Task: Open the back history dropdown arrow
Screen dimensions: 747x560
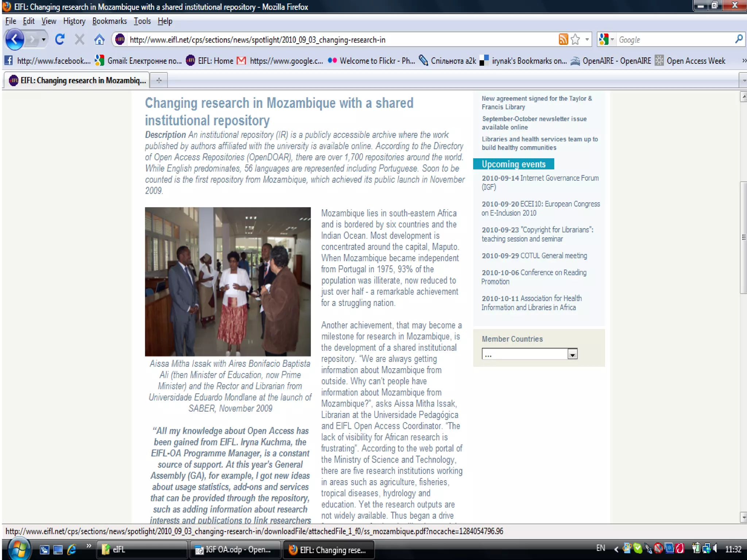Action: 44,39
